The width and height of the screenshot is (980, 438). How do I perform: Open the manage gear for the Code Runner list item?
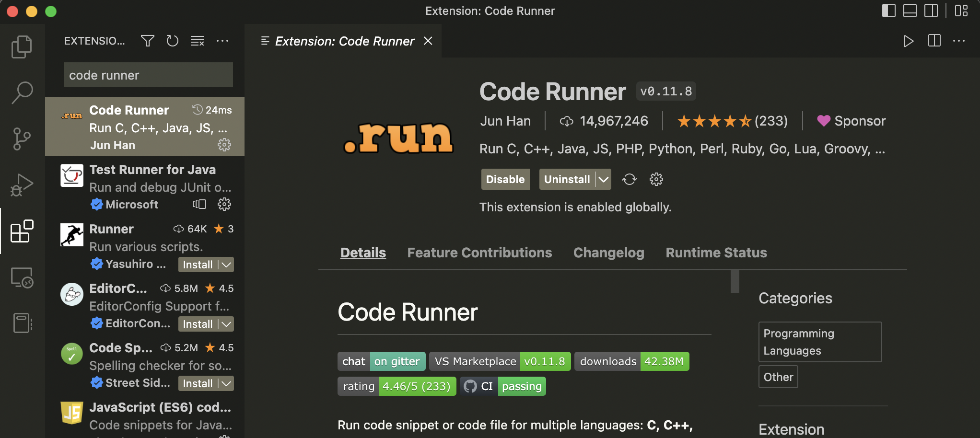click(x=224, y=145)
